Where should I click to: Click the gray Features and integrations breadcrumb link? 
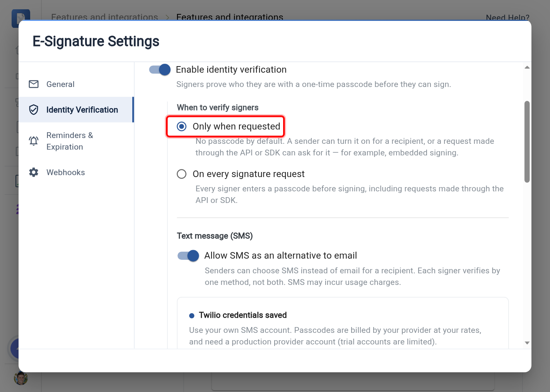click(104, 17)
